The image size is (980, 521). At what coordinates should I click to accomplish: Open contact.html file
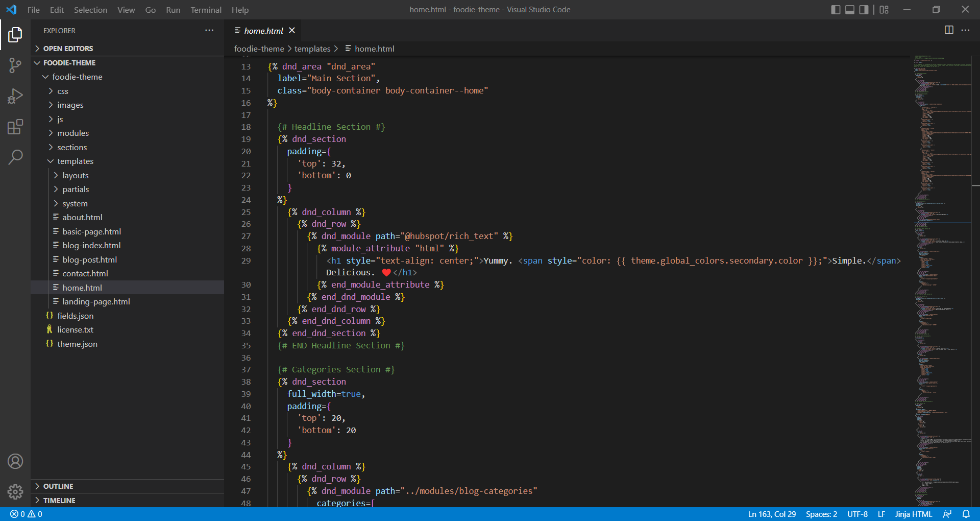85,273
